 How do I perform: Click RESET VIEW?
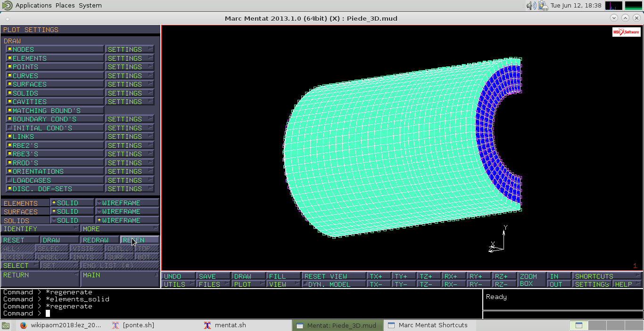pyautogui.click(x=334, y=276)
